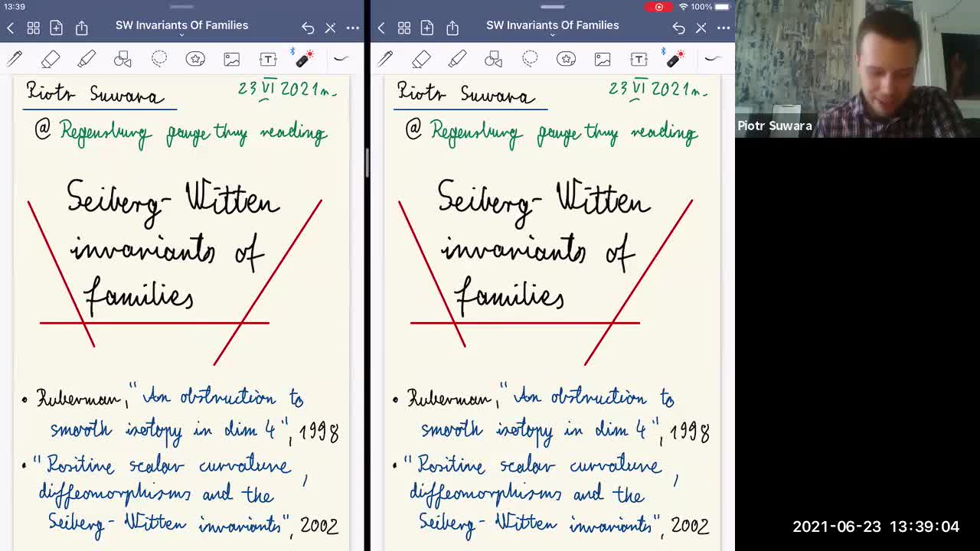The height and width of the screenshot is (551, 980).
Task: Select the Shapes tool in left pane
Action: (122, 59)
